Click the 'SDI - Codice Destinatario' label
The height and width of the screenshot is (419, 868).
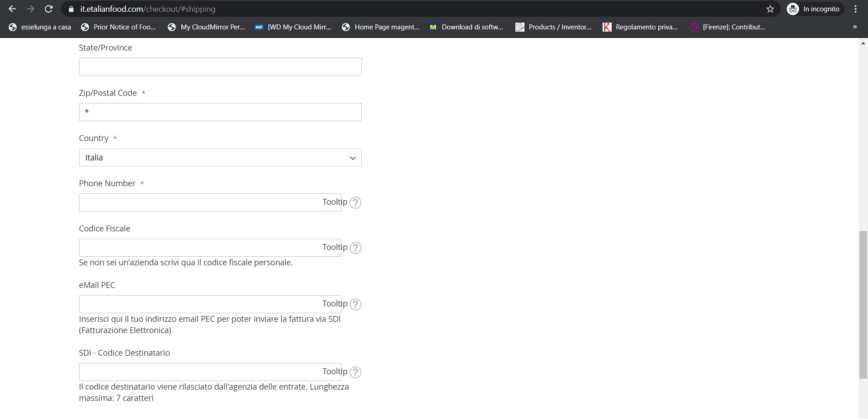(x=124, y=353)
